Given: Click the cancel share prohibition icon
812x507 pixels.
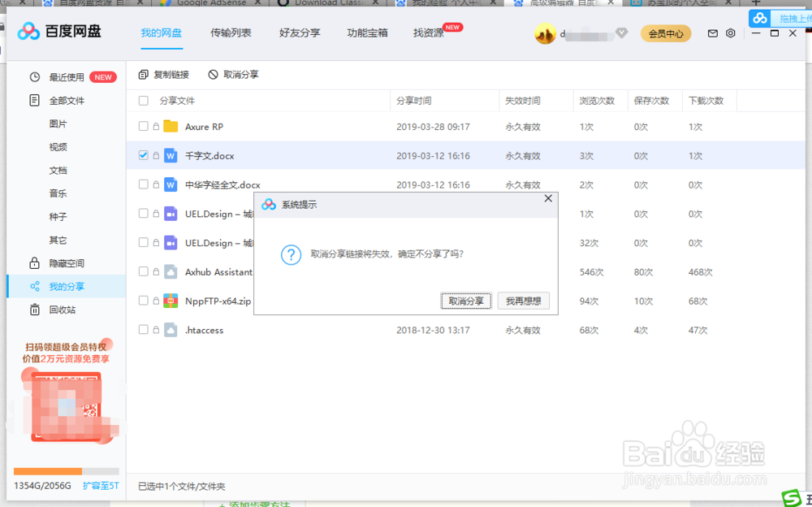Looking at the screenshot, I should pyautogui.click(x=213, y=75).
